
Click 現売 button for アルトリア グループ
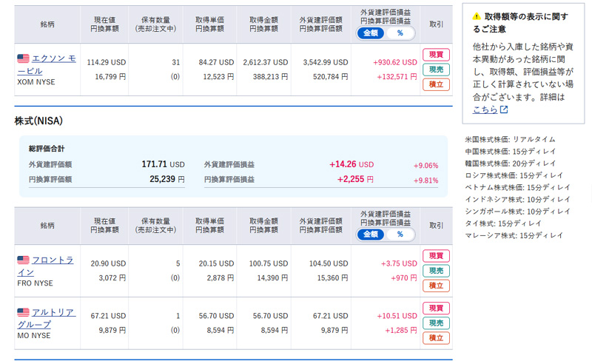tap(436, 323)
